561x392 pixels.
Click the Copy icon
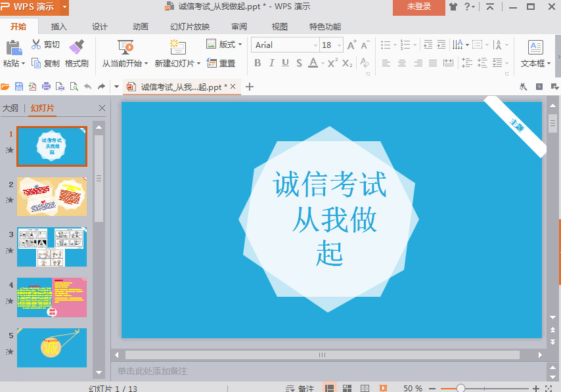click(x=36, y=63)
